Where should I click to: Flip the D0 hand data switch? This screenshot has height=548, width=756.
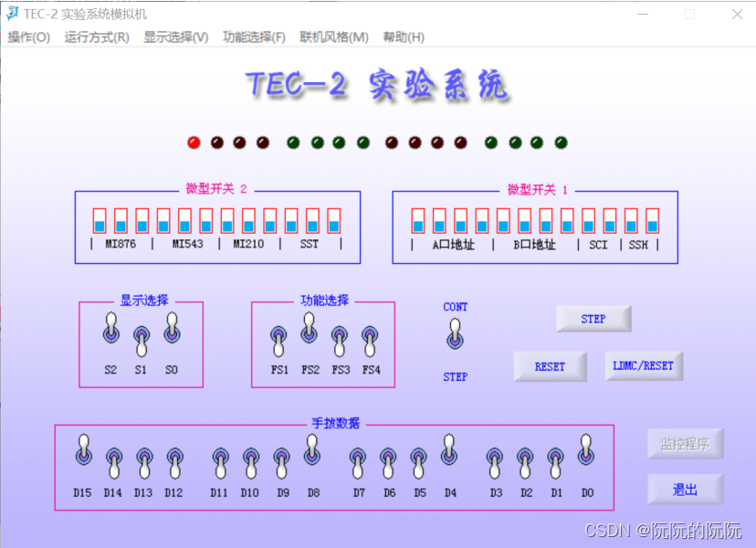click(x=585, y=448)
